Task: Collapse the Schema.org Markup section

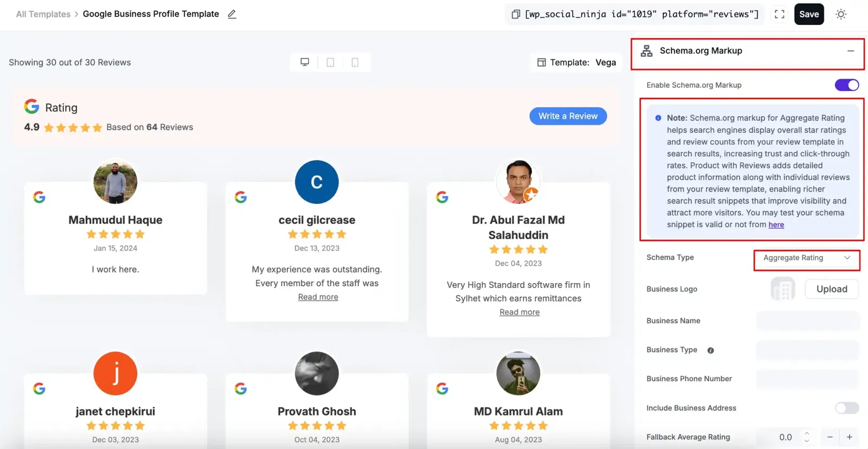Action: point(850,51)
